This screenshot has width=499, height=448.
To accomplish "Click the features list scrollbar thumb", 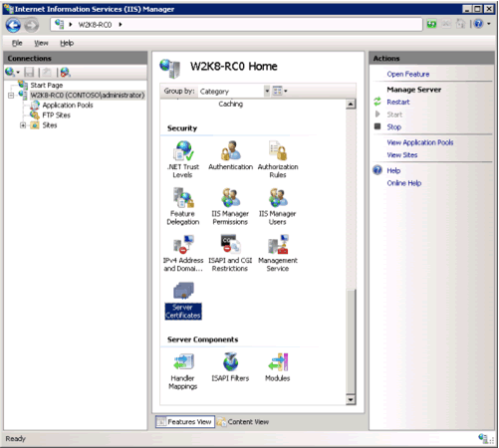I will 351,340.
